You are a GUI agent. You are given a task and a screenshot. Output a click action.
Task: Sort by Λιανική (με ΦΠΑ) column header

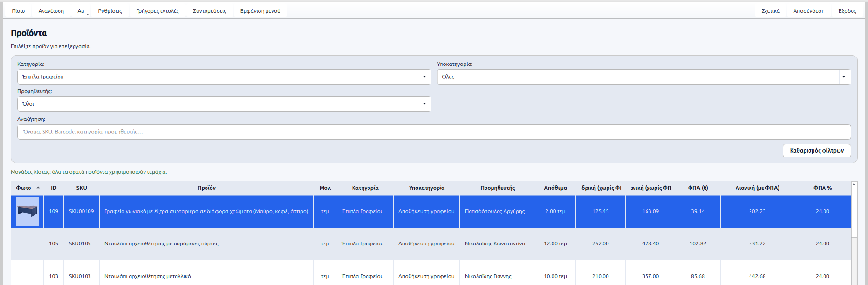tap(757, 188)
